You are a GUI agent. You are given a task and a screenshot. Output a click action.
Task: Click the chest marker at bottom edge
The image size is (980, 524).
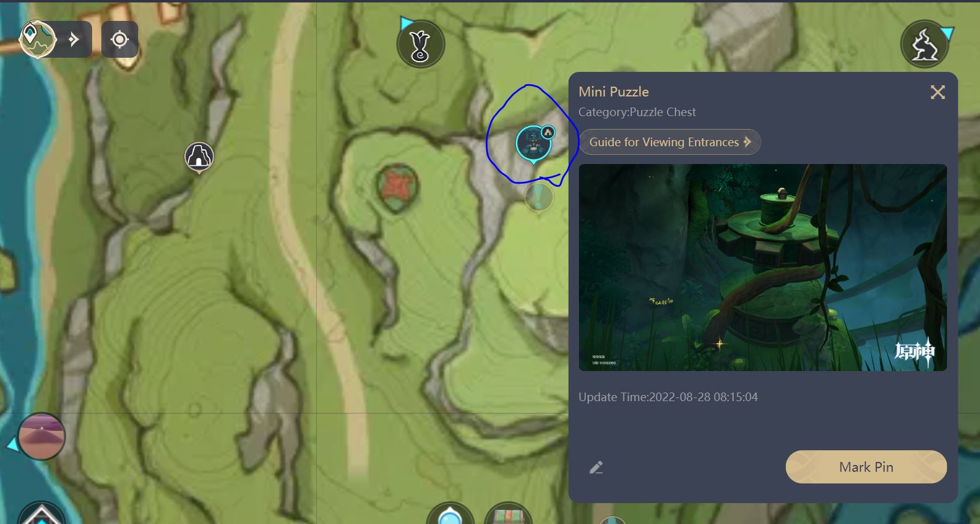coord(508,514)
